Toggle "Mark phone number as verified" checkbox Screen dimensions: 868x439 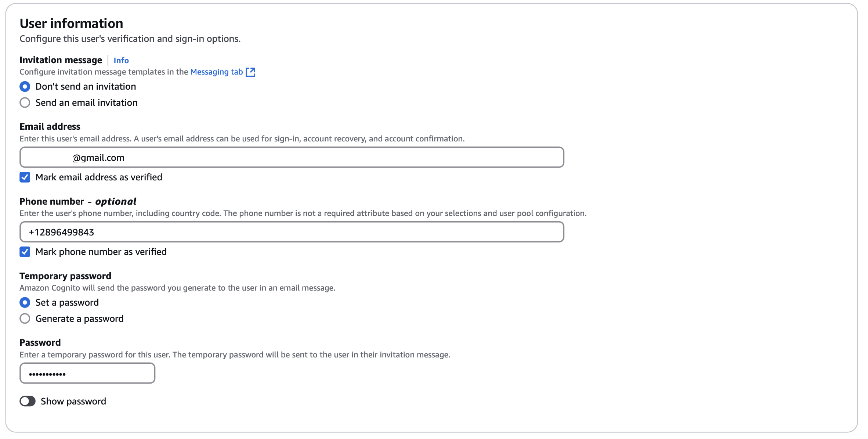25,252
